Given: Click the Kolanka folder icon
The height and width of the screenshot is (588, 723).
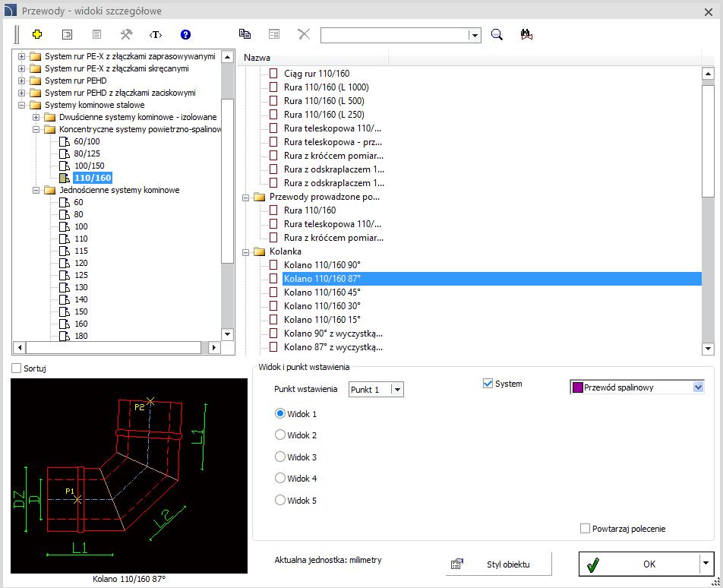Looking at the screenshot, I should point(260,251).
